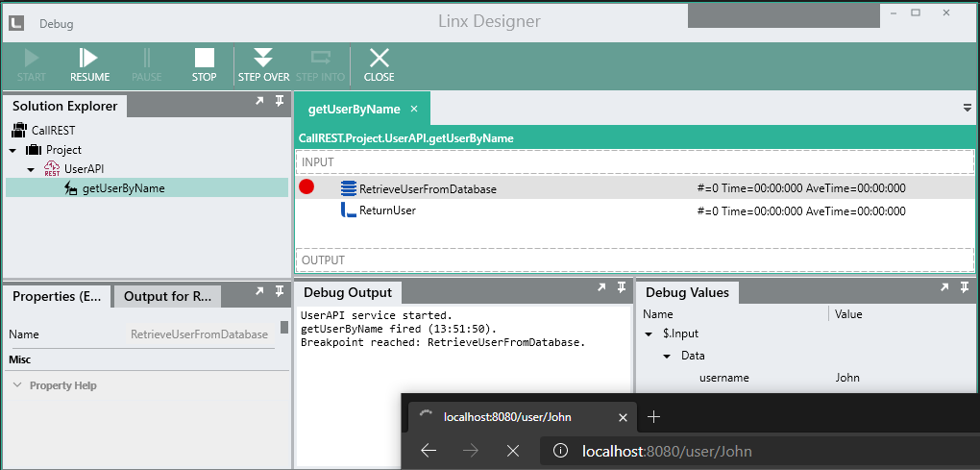Select the username debug value row
The image size is (980, 470).
[806, 378]
